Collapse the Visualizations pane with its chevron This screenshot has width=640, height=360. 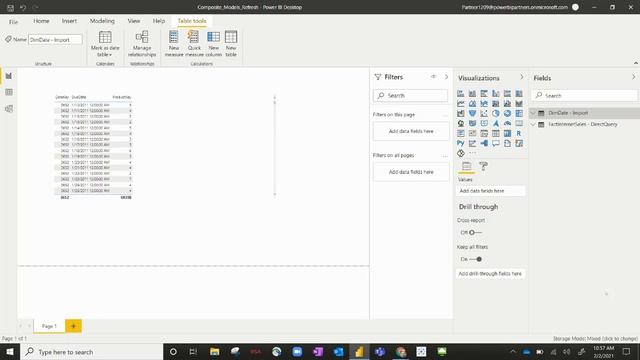tap(521, 77)
